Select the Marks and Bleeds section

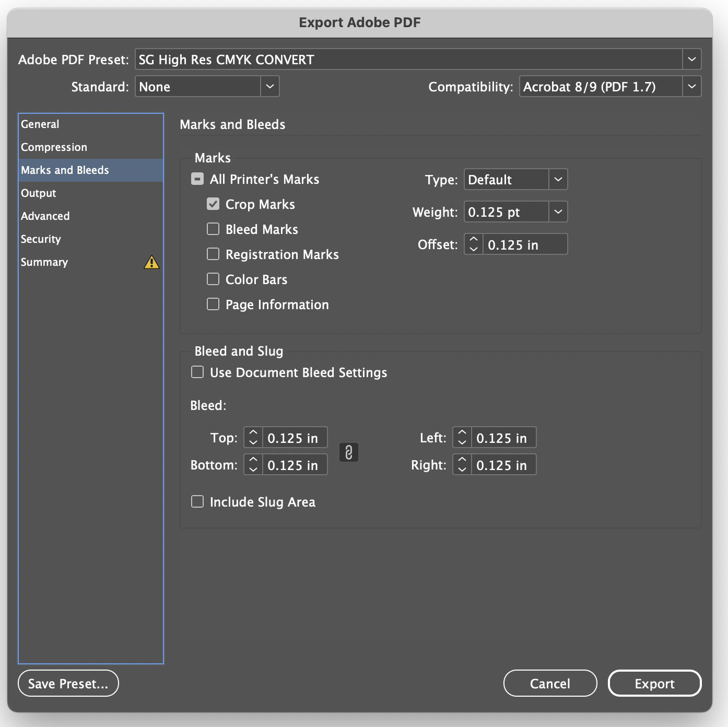(91, 170)
